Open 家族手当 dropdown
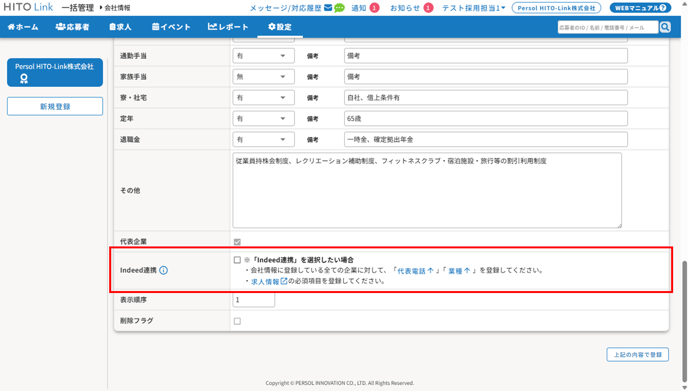 coord(263,77)
